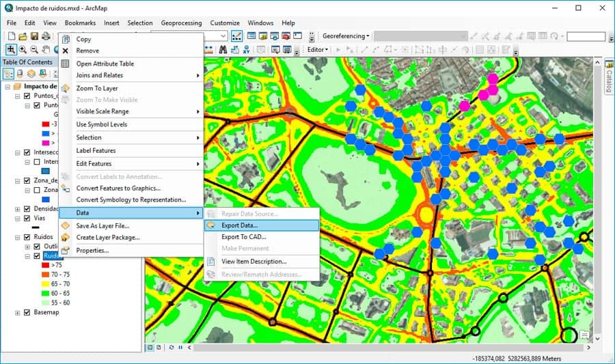Viewport: 615px width, 364px height.
Task: Toggle the Basemap layer visibility
Action: click(27, 312)
